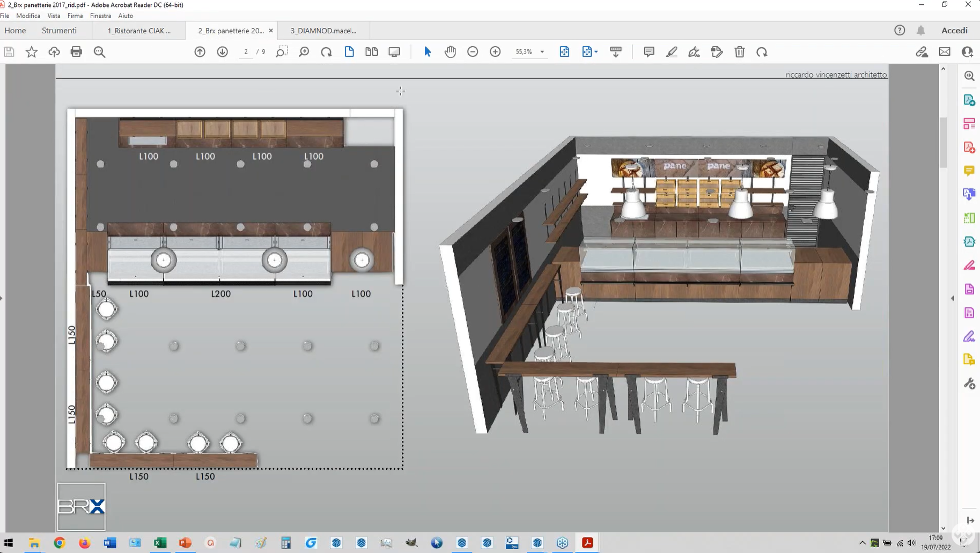Collapse the right tools pane arrow
The image size is (980, 553).
coord(953,298)
